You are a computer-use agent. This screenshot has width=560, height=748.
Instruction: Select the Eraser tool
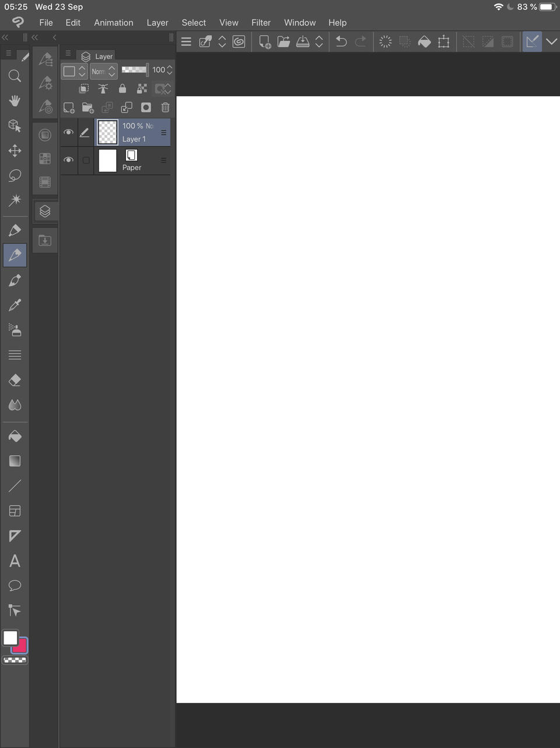pos(15,380)
